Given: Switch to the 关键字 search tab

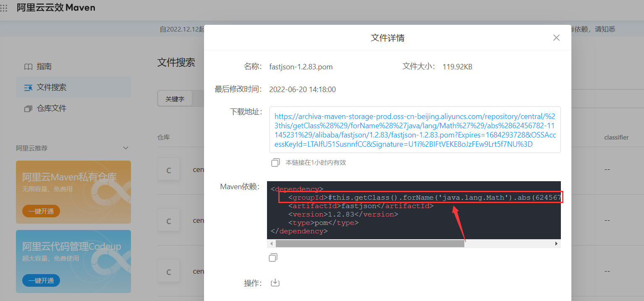Looking at the screenshot, I should (x=175, y=99).
